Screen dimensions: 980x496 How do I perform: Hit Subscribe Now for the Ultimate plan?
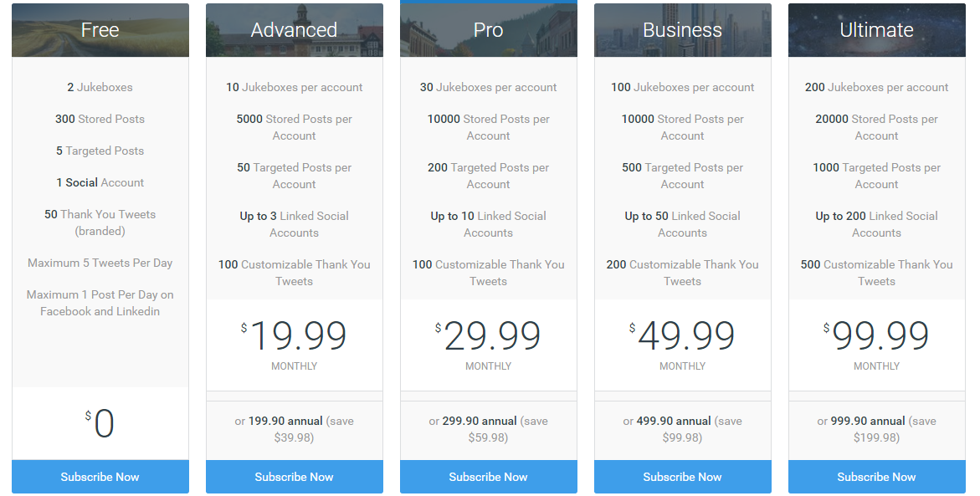click(x=877, y=477)
